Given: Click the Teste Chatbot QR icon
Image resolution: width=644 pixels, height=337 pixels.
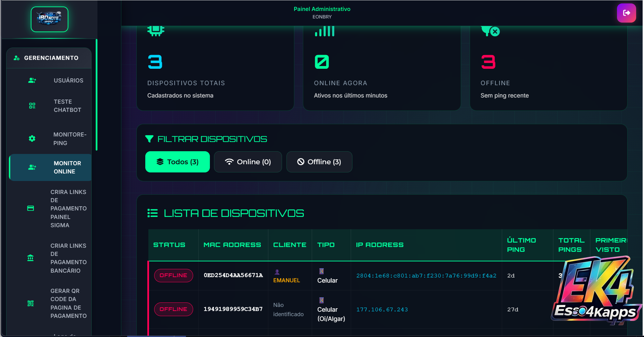Looking at the screenshot, I should click(32, 106).
